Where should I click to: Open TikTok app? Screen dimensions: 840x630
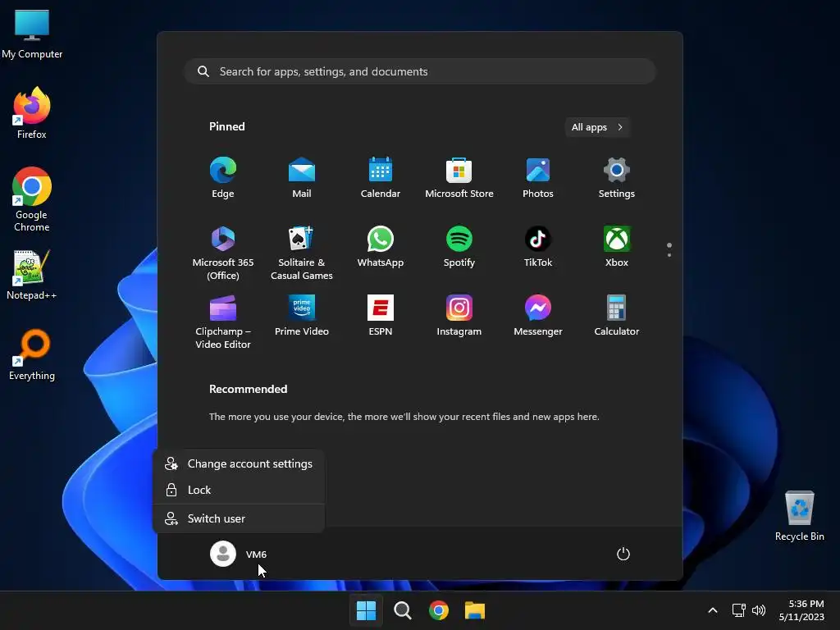[538, 247]
